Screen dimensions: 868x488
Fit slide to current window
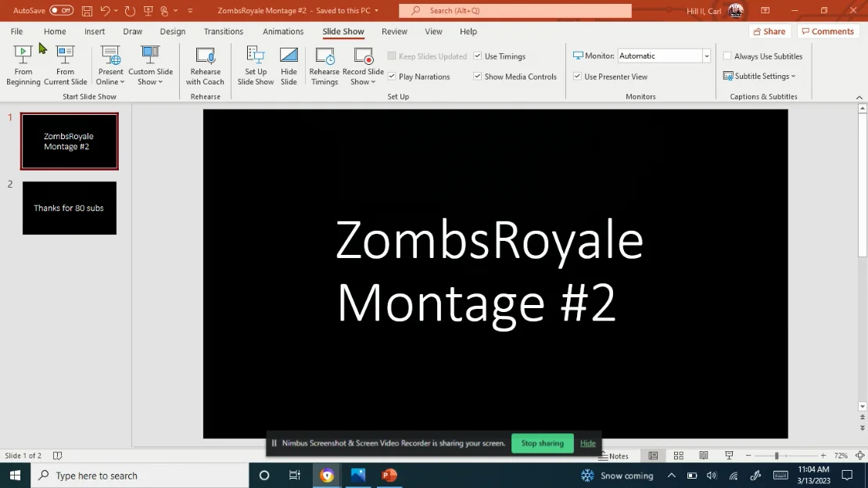tap(859, 455)
